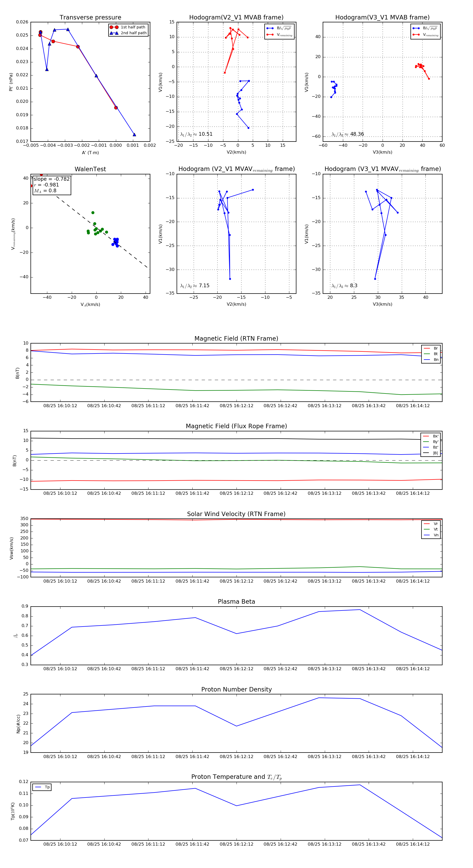
Task: Click the 'Proton Number Density' title
Action: click(x=236, y=689)
